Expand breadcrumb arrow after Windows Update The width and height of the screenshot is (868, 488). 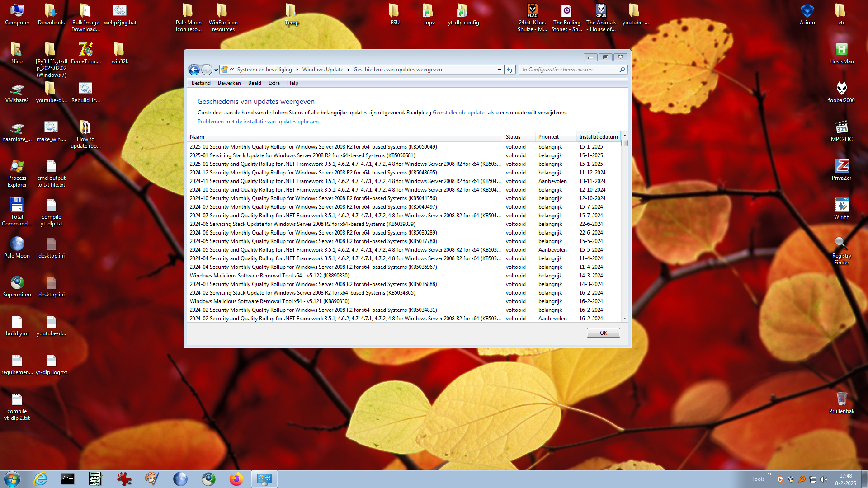tap(349, 70)
